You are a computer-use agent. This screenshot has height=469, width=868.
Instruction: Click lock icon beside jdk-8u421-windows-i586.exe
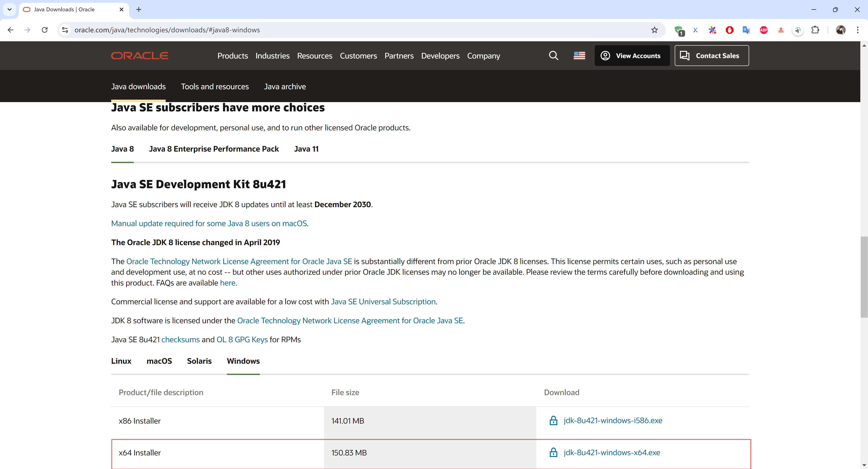point(553,420)
